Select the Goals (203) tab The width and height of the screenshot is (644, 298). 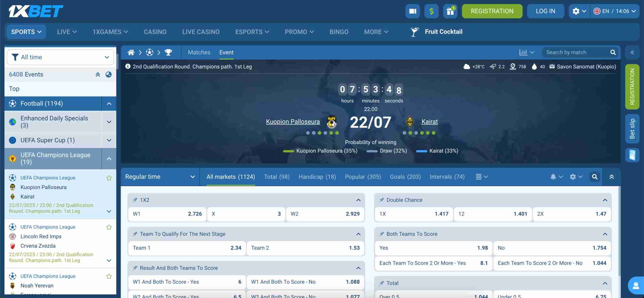[405, 177]
